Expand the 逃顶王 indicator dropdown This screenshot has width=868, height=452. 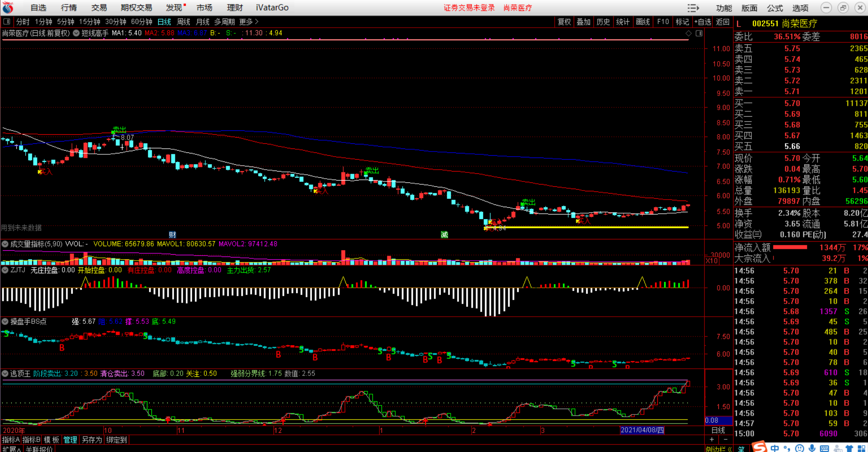click(x=5, y=374)
